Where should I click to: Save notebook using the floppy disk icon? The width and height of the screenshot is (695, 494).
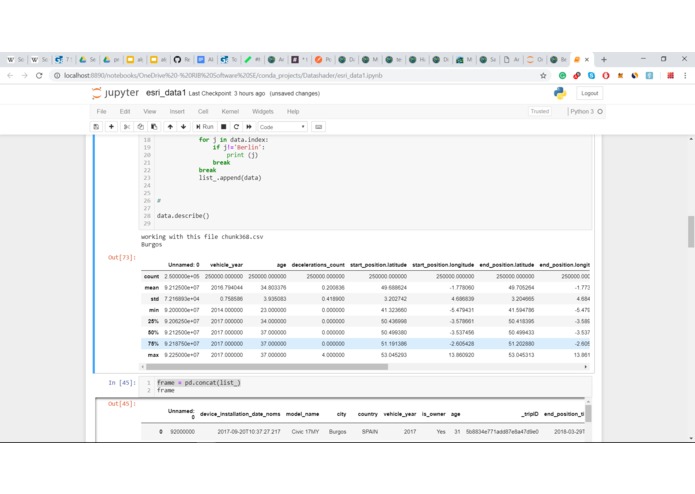(x=96, y=127)
